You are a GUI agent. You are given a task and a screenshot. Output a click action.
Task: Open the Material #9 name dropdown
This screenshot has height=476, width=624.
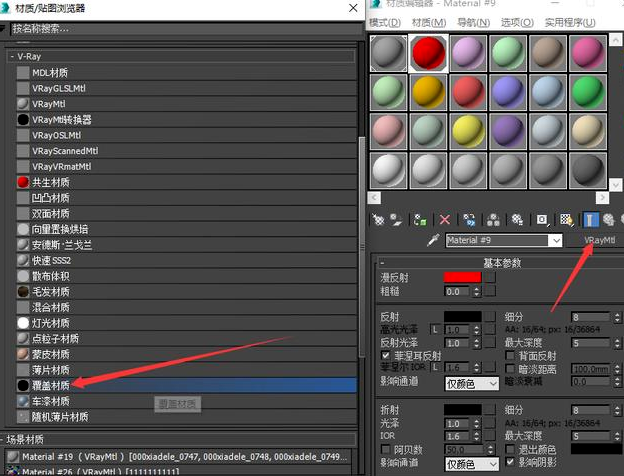point(556,241)
